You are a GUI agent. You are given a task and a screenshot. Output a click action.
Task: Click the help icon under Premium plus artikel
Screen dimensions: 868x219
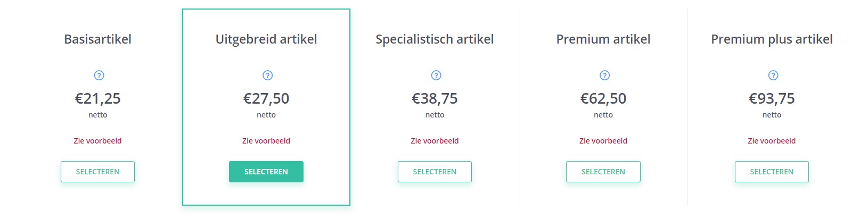point(773,75)
